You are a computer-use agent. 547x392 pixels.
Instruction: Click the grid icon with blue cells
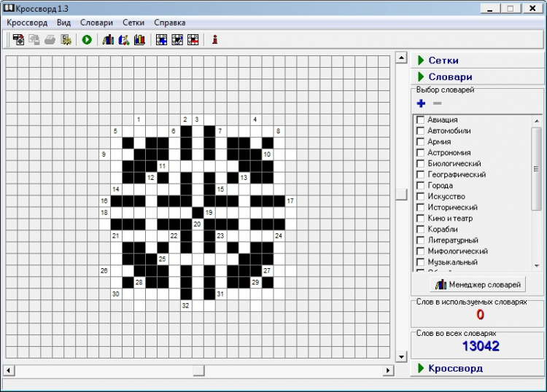[161, 40]
